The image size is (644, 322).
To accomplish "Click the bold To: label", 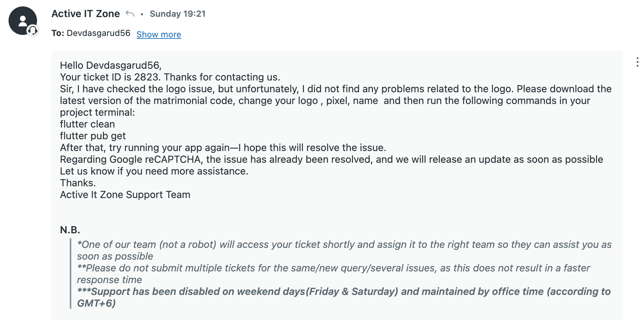I will click(58, 33).
